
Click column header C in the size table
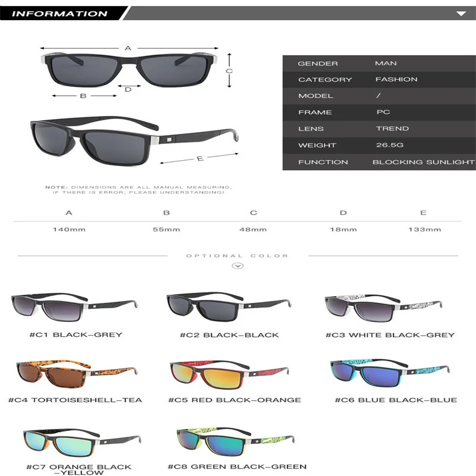(253, 213)
